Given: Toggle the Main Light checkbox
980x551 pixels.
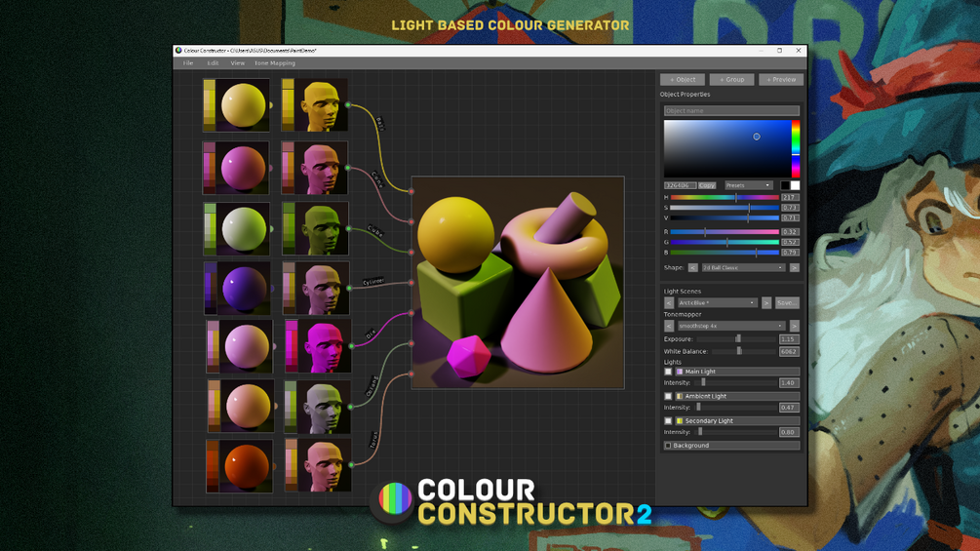Looking at the screenshot, I should pos(668,372).
